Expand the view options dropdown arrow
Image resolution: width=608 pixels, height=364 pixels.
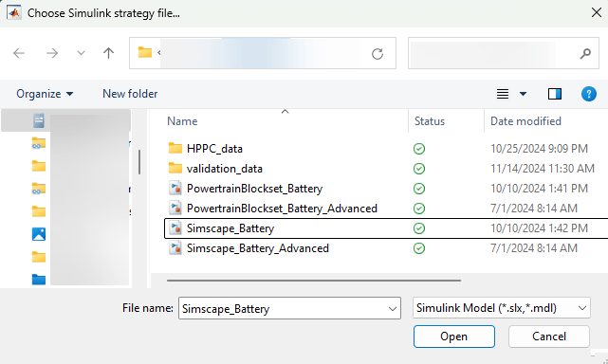point(523,94)
